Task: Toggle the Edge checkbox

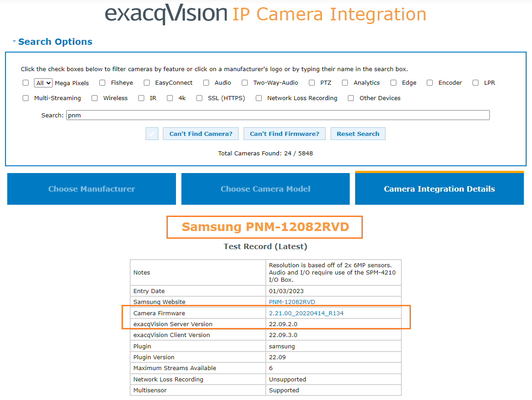Action: (x=394, y=83)
